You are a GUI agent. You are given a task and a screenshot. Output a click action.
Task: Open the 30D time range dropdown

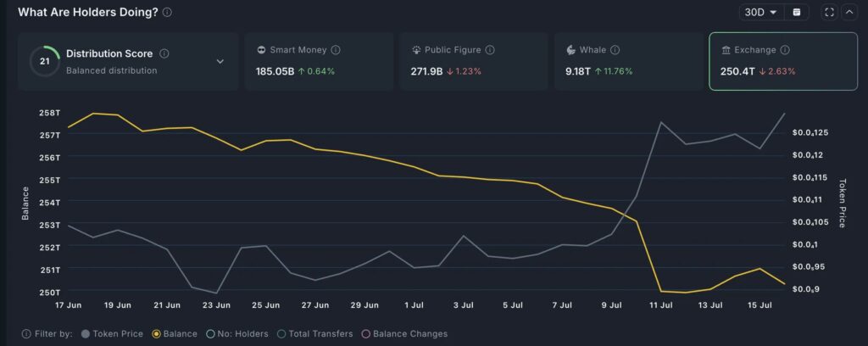coord(760,13)
